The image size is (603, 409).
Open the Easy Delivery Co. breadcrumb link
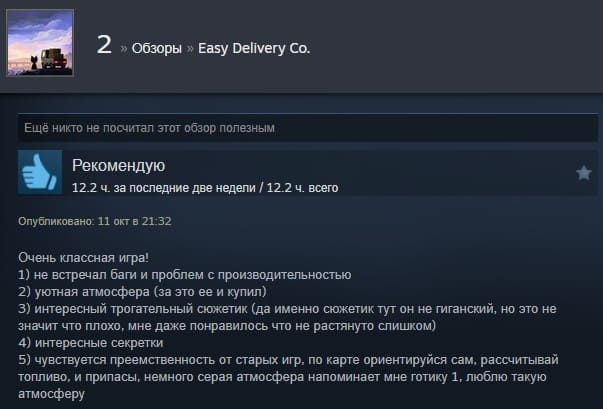coord(254,48)
